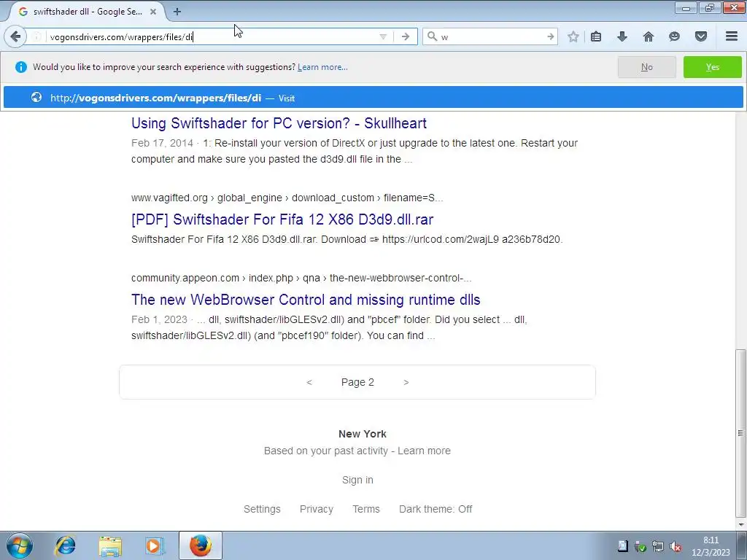
Task: Click the site identity info icon in address bar
Action: pyautogui.click(x=37, y=36)
